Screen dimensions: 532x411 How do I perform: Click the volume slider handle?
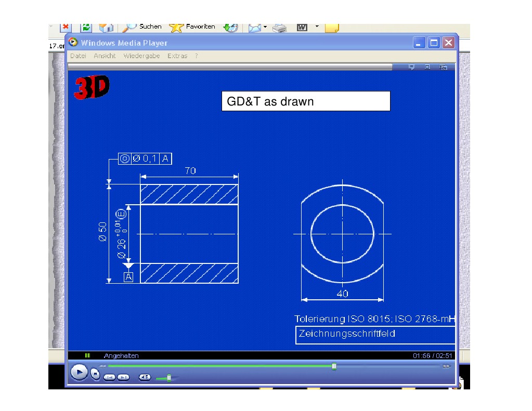(169, 377)
